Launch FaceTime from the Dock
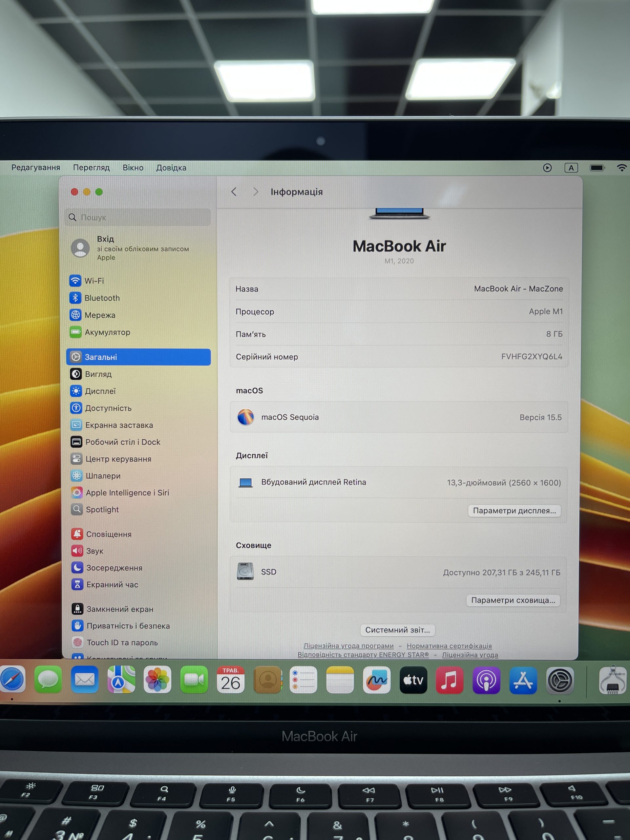The height and width of the screenshot is (840, 630). tap(194, 680)
